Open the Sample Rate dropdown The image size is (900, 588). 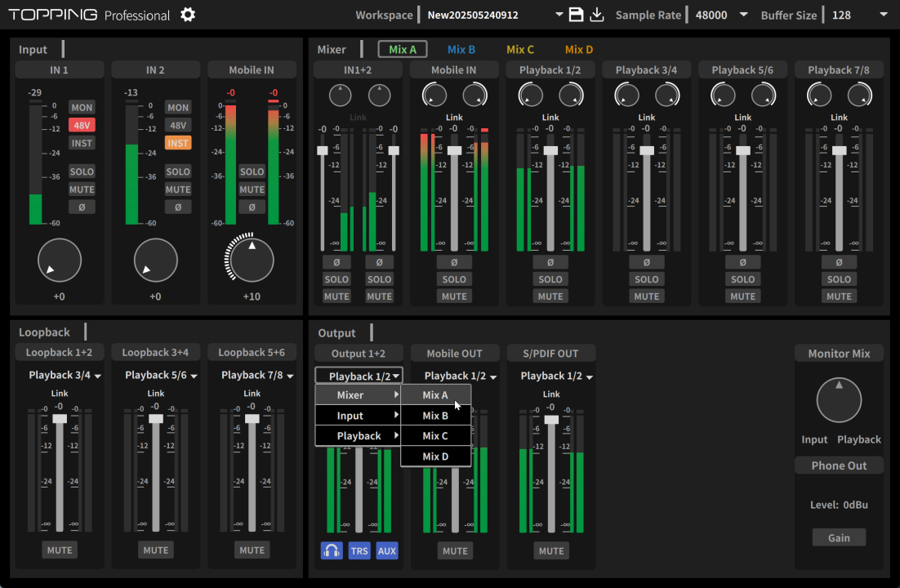click(x=744, y=15)
